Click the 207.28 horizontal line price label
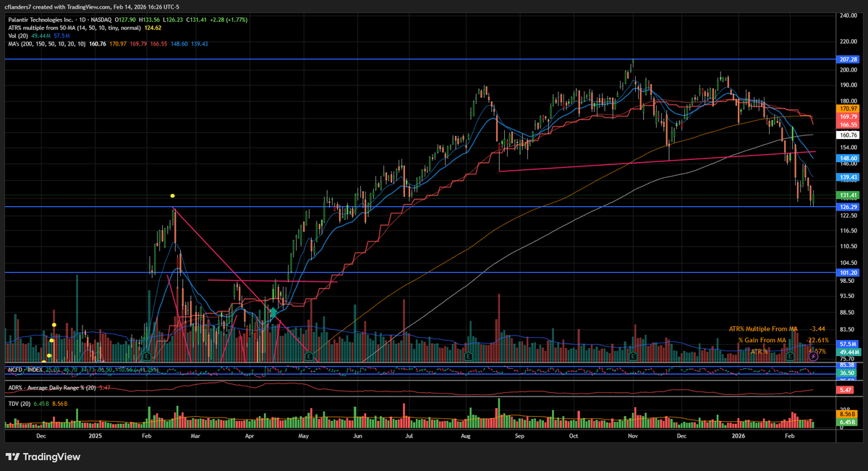 (x=846, y=59)
